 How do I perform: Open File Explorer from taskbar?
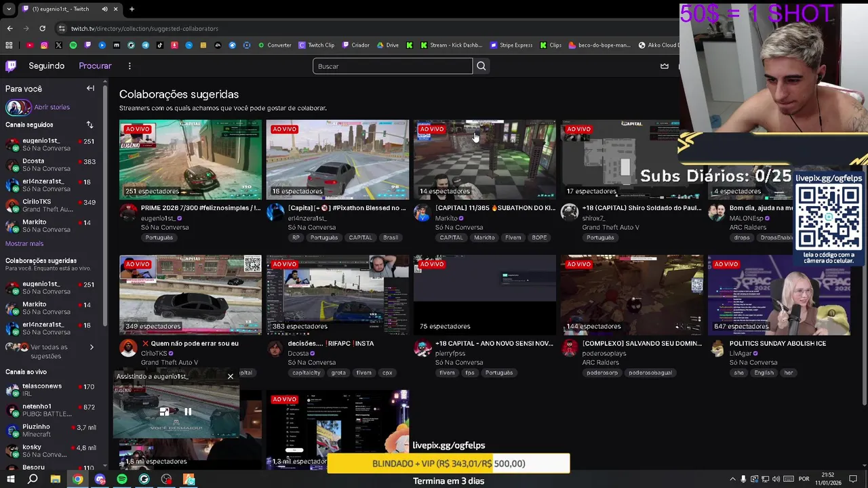tap(56, 479)
